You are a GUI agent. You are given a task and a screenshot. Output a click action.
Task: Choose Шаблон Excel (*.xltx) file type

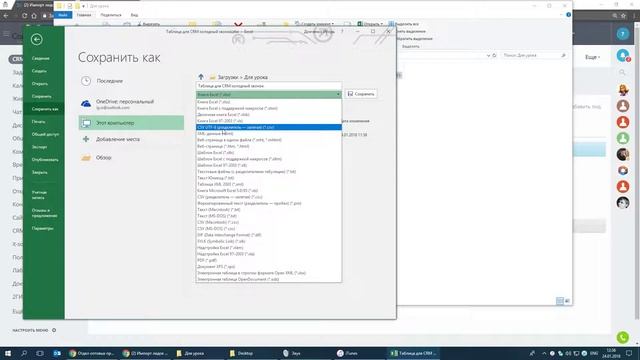[x=269, y=153]
